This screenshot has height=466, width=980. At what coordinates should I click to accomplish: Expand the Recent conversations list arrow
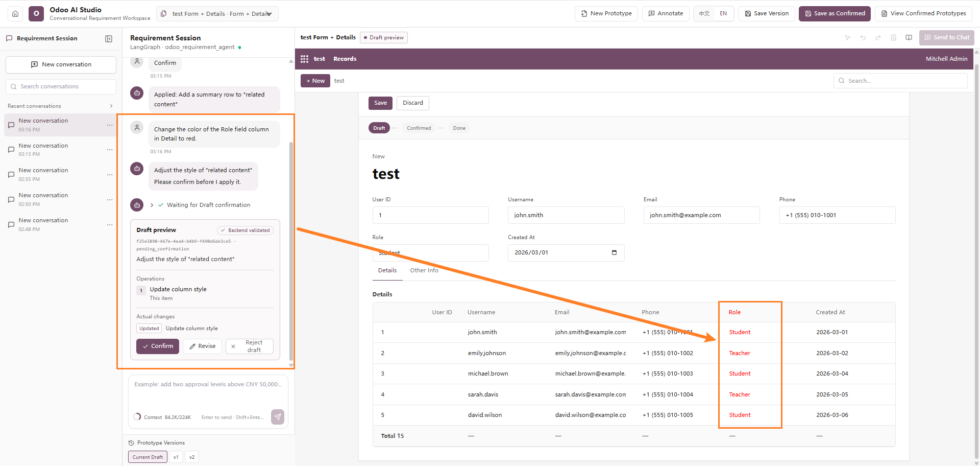[x=111, y=106]
